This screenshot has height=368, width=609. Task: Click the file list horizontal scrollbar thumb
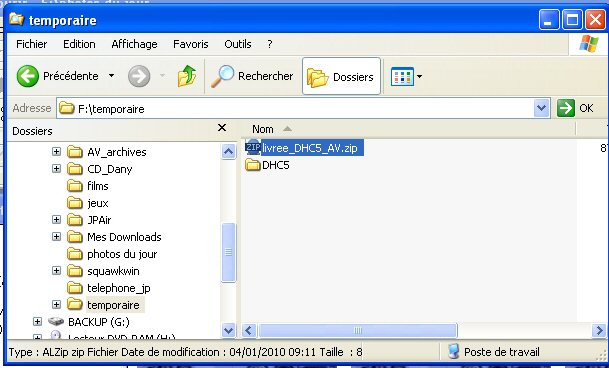click(358, 331)
